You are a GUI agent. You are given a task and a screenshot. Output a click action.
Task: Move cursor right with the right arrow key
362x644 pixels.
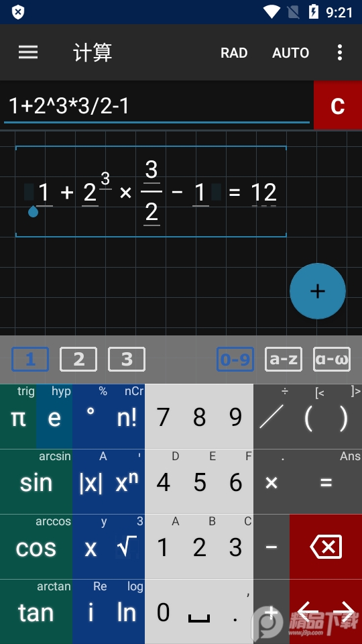point(344,612)
